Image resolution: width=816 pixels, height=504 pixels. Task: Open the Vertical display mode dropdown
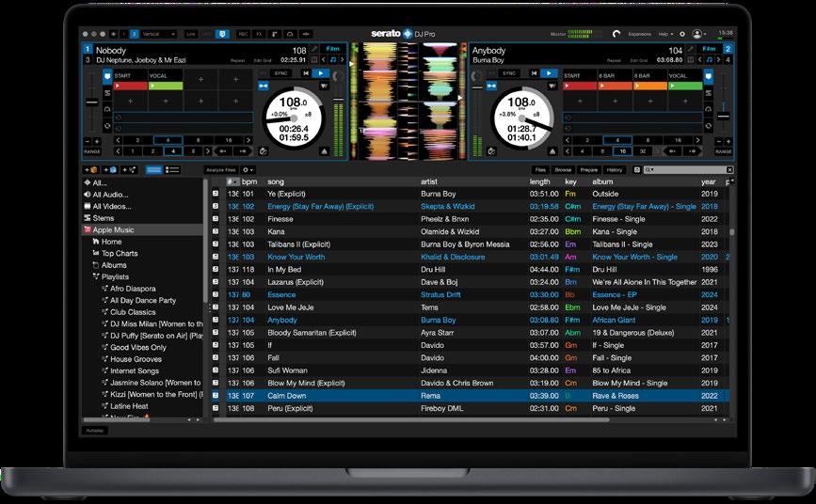click(x=159, y=34)
